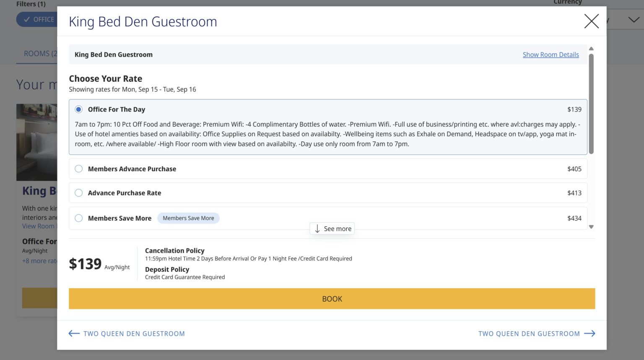Click the right arrow for next room
This screenshot has height=360, width=644.
point(589,334)
